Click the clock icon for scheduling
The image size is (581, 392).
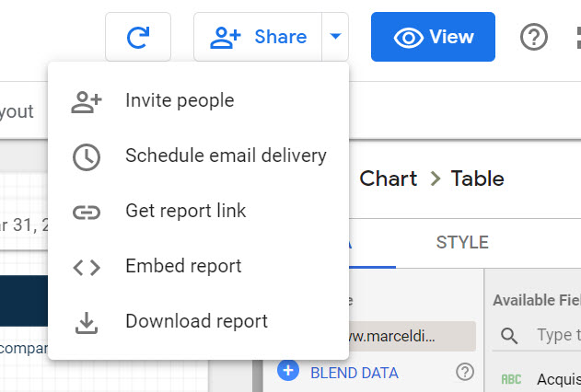pyautogui.click(x=87, y=156)
